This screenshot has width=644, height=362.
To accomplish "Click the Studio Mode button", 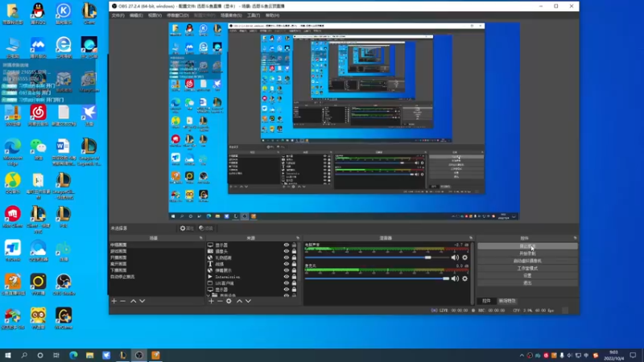I will coord(527,268).
